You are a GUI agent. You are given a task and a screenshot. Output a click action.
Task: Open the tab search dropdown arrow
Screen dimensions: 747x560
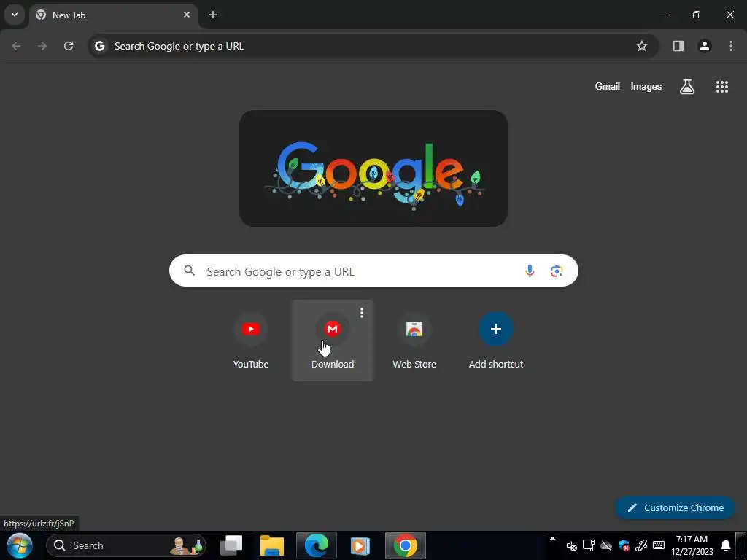pos(15,15)
